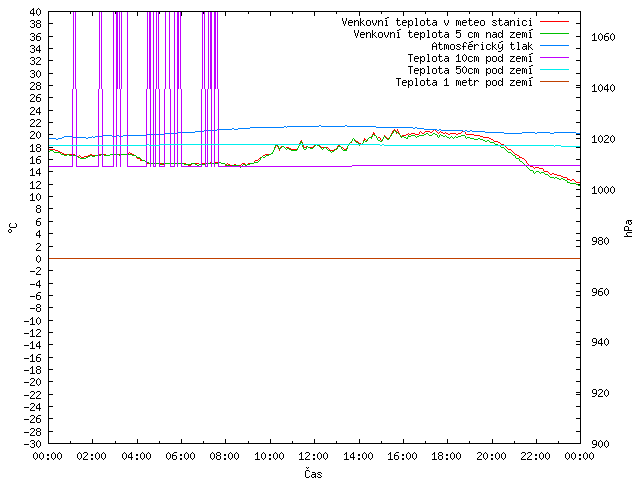Click red line sample for meteo stanice

(x=554, y=21)
